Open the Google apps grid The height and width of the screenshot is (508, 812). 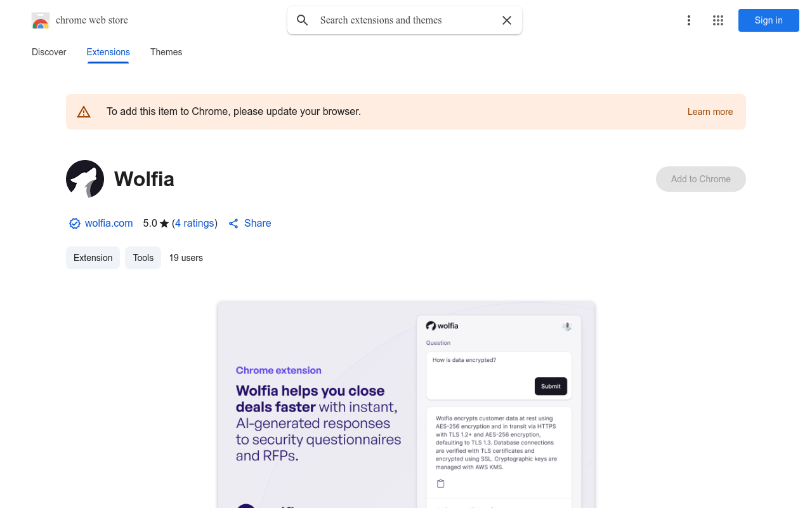click(718, 20)
